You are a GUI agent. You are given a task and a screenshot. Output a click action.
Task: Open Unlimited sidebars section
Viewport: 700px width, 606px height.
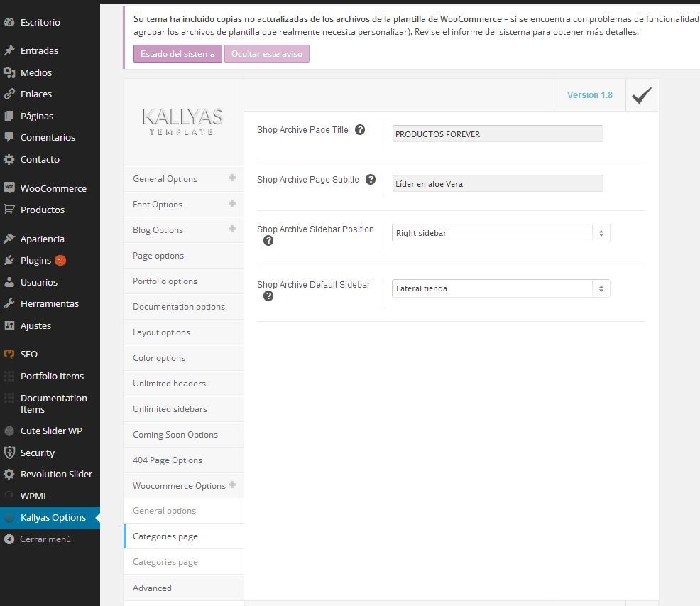(183, 409)
